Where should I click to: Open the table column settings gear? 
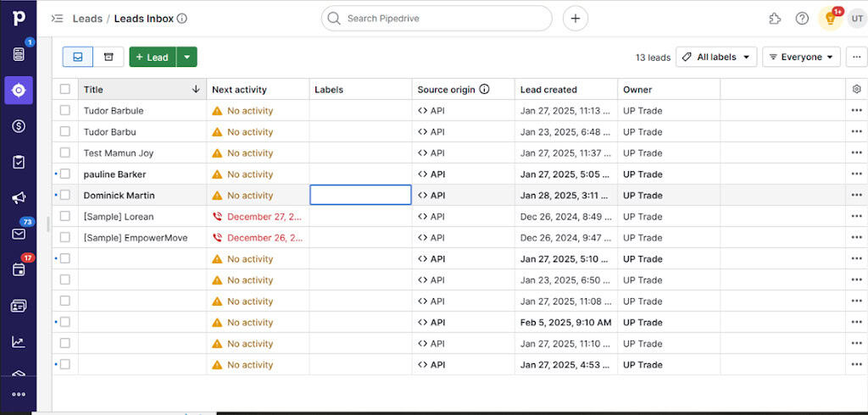point(855,89)
